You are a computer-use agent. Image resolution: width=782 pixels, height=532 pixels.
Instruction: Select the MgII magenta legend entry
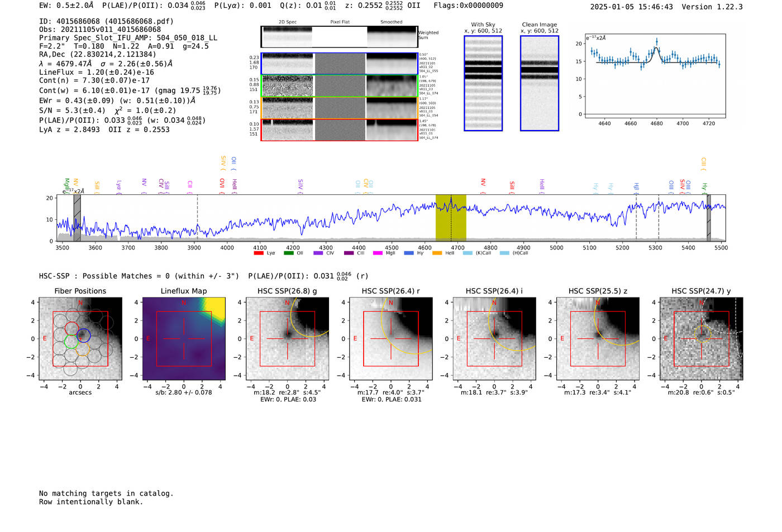point(384,253)
